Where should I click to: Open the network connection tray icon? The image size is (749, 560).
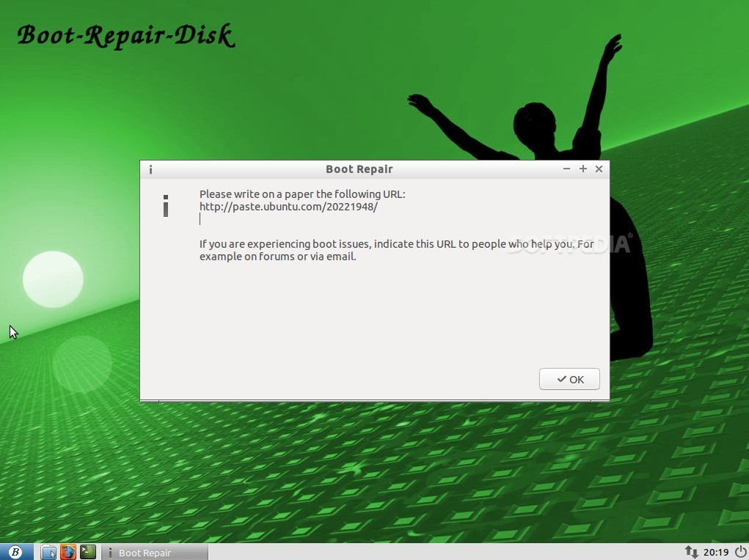coord(691,553)
